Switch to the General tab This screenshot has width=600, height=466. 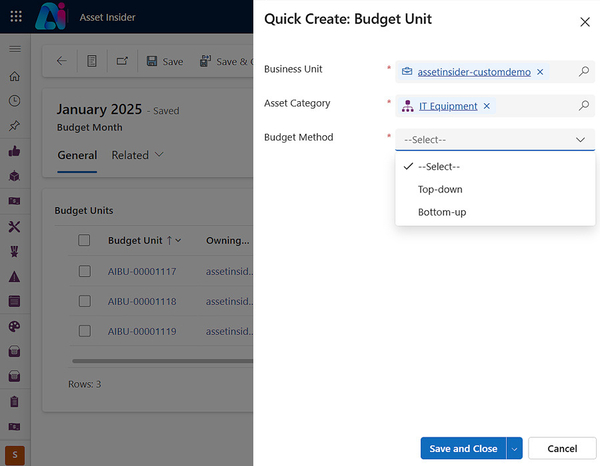point(77,155)
